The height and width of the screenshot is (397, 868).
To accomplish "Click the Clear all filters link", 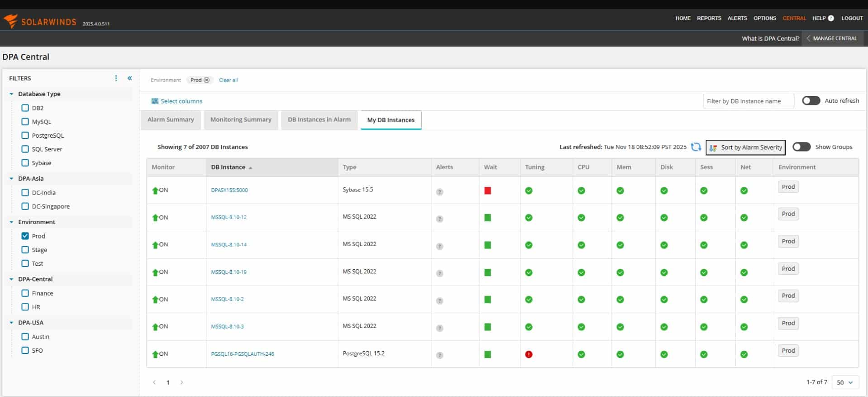I will [x=228, y=80].
